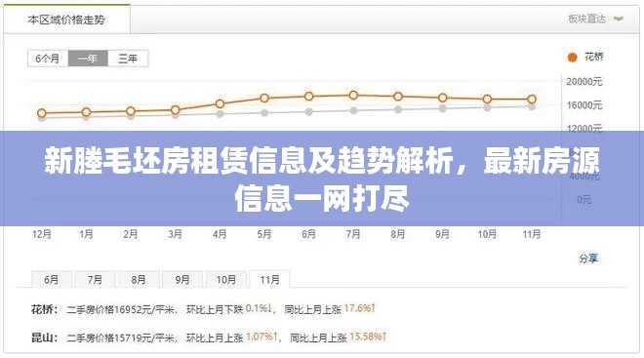Switch to the 9月 month tab

pos(182,280)
